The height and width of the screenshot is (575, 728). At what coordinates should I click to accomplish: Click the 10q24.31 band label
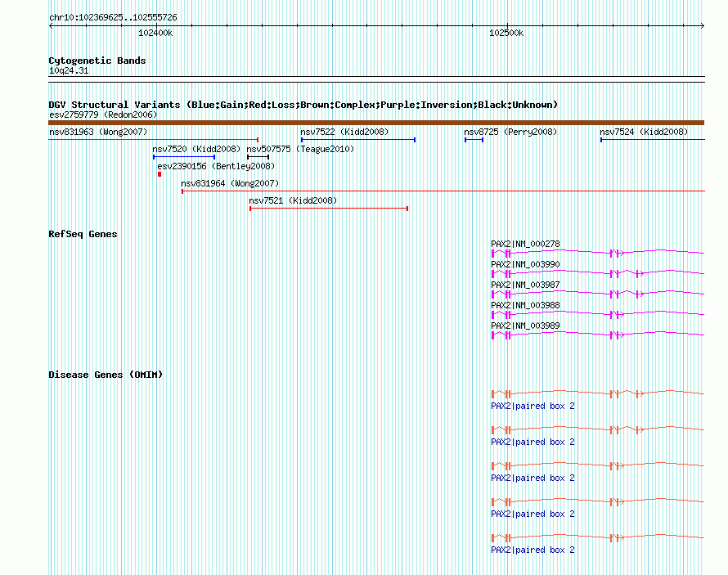(69, 71)
